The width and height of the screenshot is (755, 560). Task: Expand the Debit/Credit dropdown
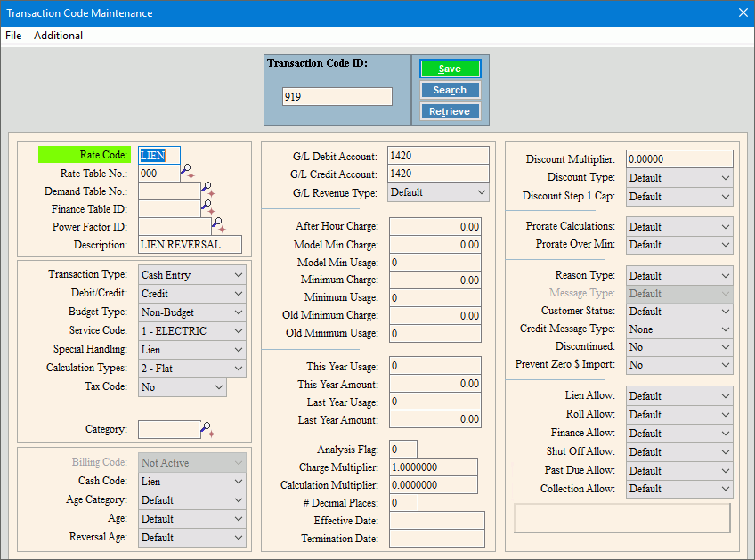(192, 294)
